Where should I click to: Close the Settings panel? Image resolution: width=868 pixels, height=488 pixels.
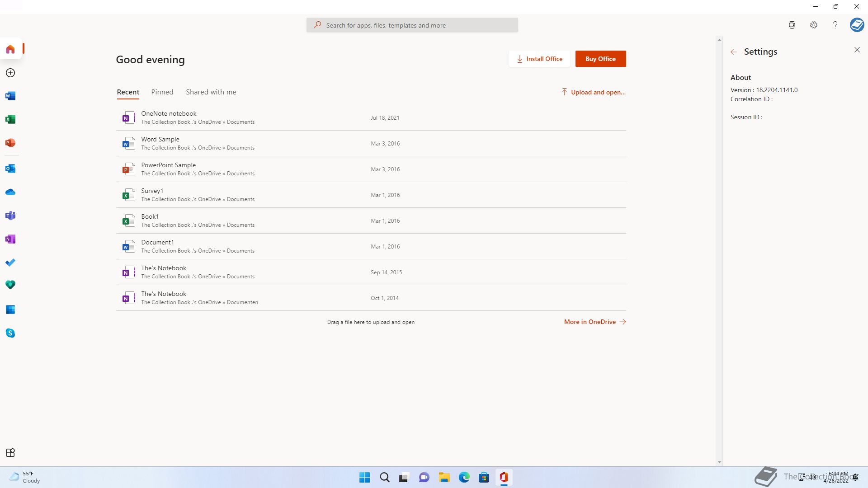pos(857,50)
